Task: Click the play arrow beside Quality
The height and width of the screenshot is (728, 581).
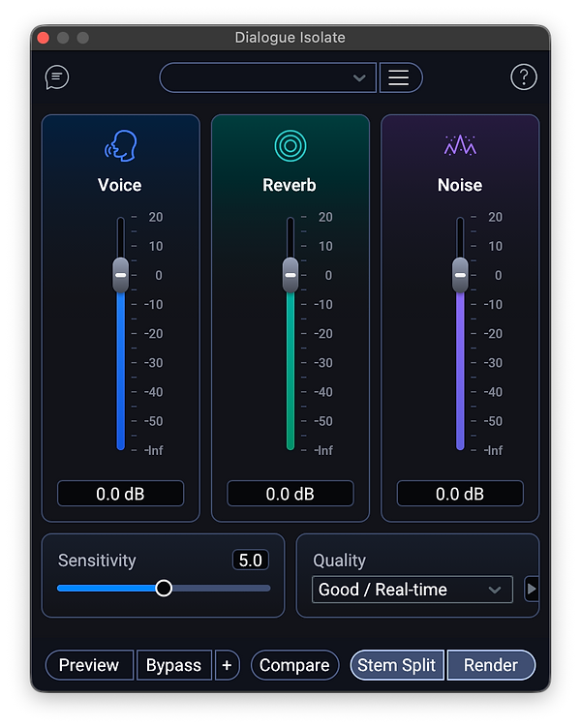Action: coord(532,589)
